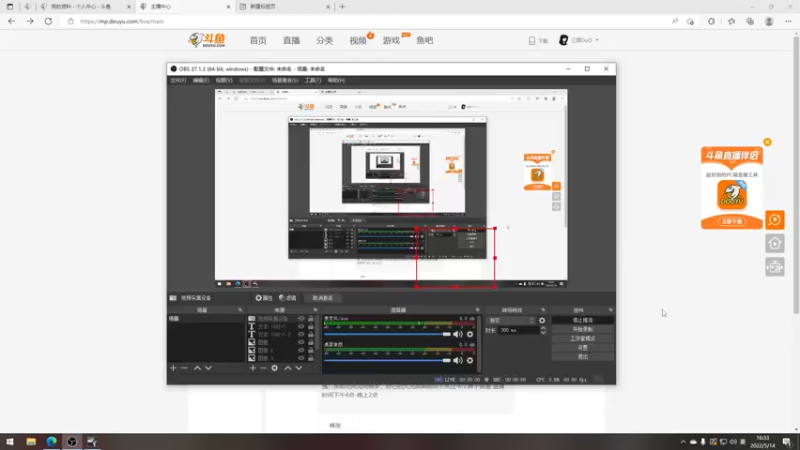Click the 开始录制 button in OBS controls
This screenshot has height=450, width=800.
(x=583, y=330)
